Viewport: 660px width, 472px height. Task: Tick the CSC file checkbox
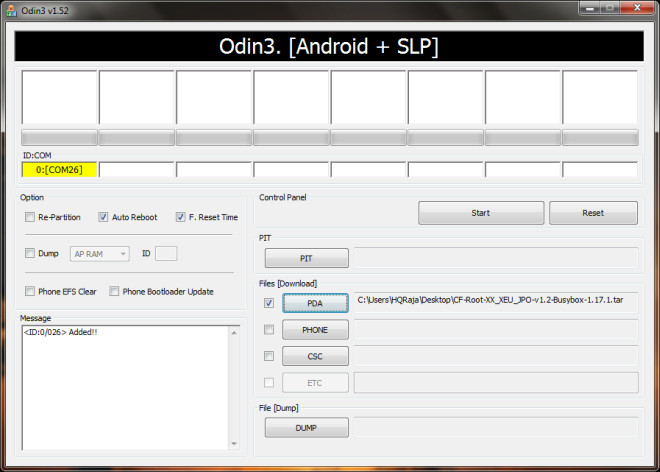pyautogui.click(x=269, y=356)
